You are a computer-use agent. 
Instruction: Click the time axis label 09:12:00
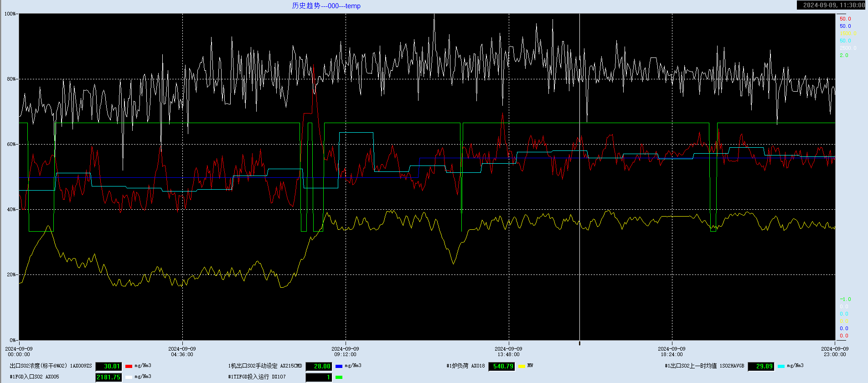click(346, 354)
